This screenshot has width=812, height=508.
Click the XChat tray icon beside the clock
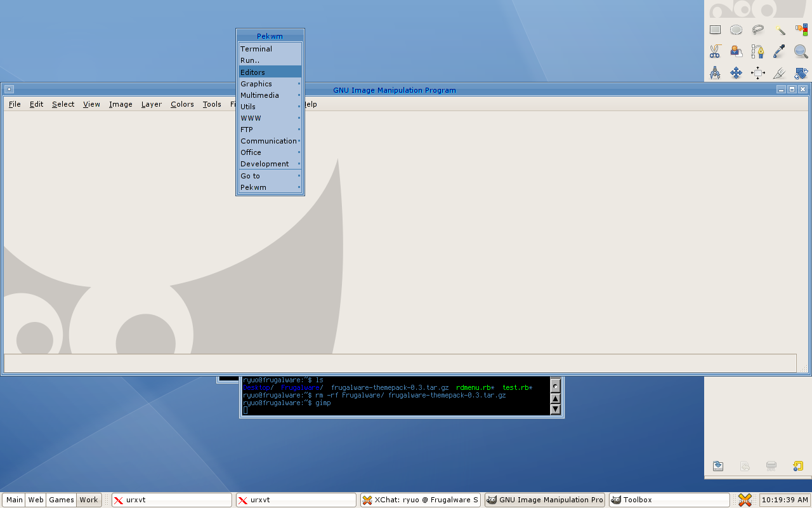pyautogui.click(x=745, y=500)
